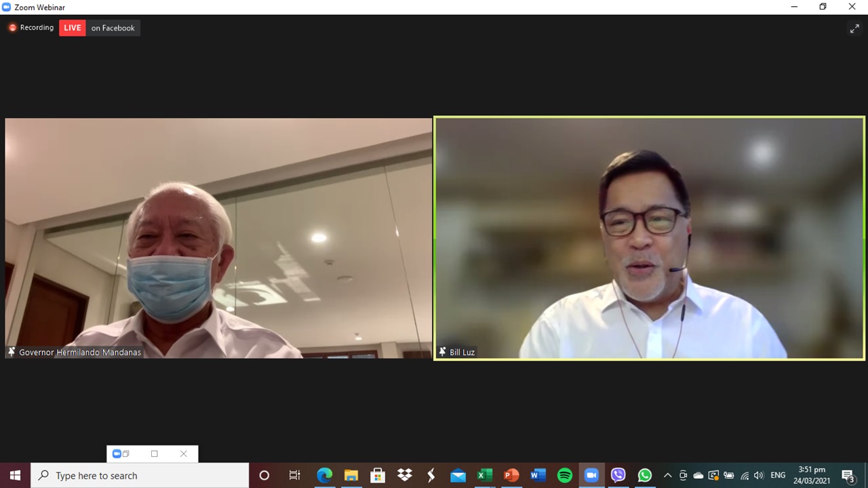Switch input language via ENG

[778, 475]
